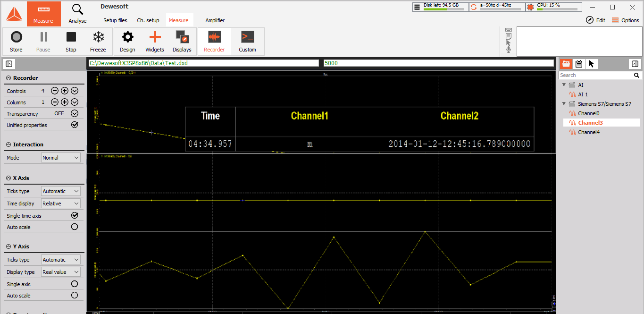Select the Measure sub-tab
644x314 pixels.
pyautogui.click(x=179, y=20)
